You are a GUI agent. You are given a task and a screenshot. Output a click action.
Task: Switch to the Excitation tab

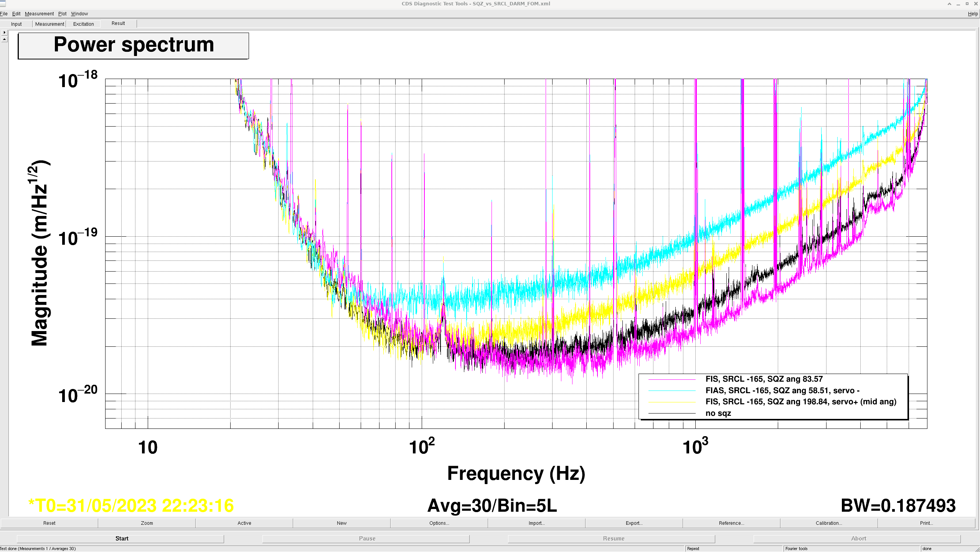(x=83, y=24)
